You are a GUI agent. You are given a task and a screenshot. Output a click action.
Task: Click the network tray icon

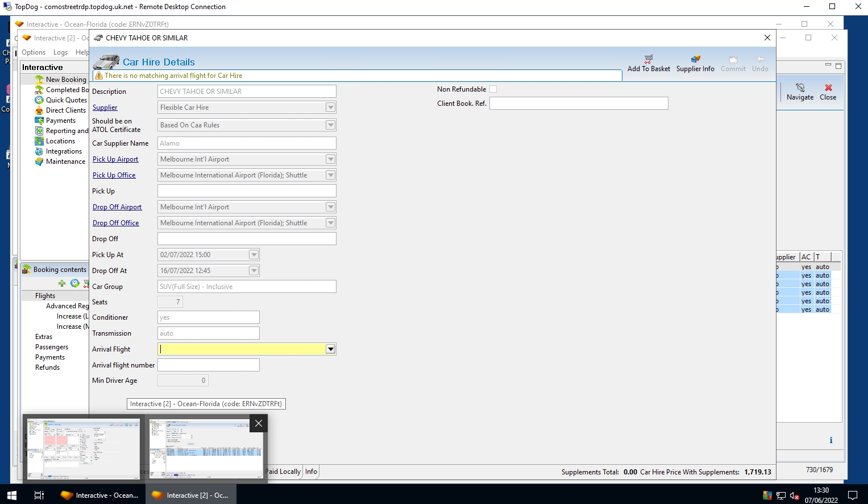(781, 495)
